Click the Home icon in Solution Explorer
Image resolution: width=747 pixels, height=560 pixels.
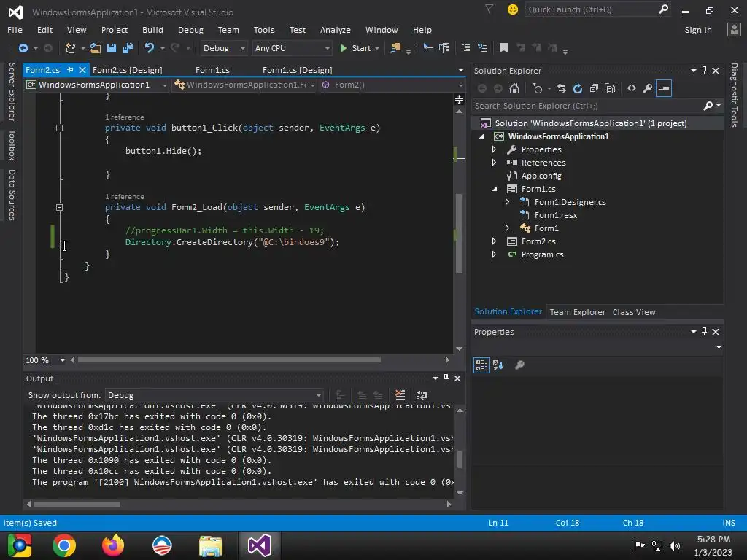tap(514, 88)
